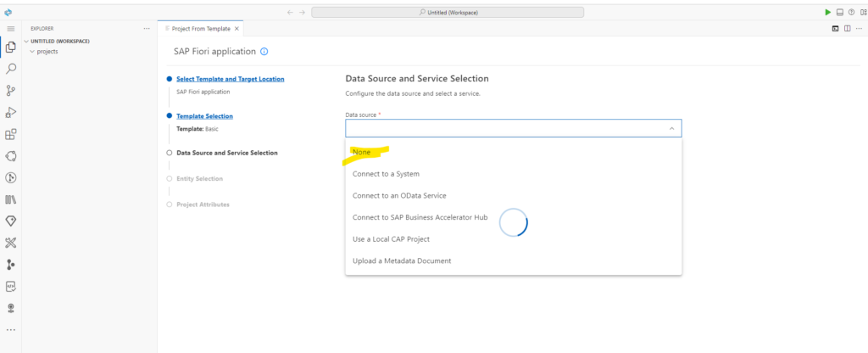The width and height of the screenshot is (868, 353).
Task: Open the help question mark icon
Action: [x=851, y=12]
